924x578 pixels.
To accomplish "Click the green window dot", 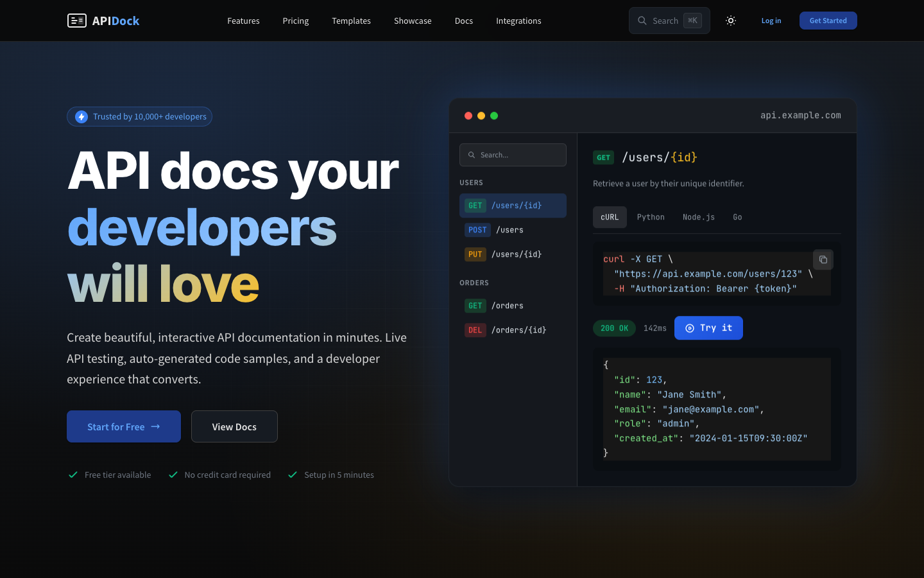I will (494, 116).
